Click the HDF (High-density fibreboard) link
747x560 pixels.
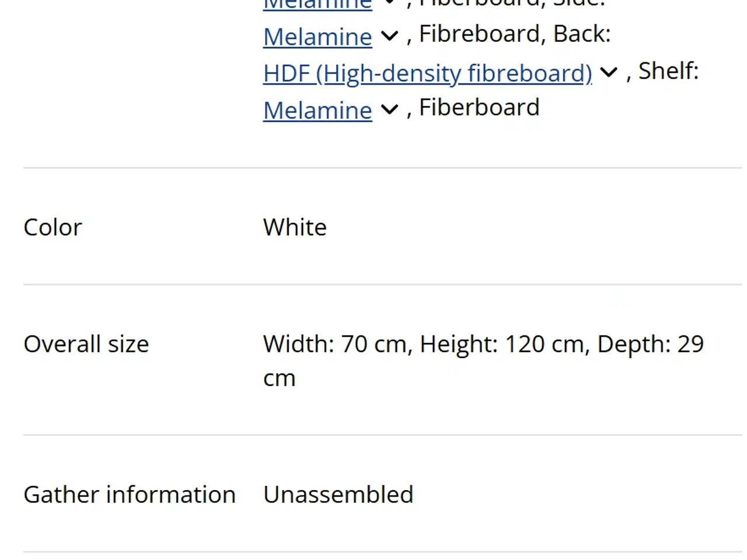427,73
